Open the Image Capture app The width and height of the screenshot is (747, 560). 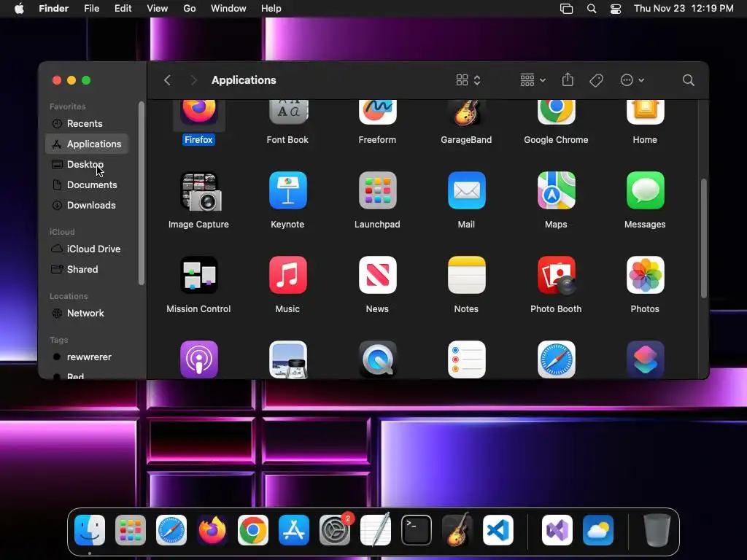click(x=200, y=191)
